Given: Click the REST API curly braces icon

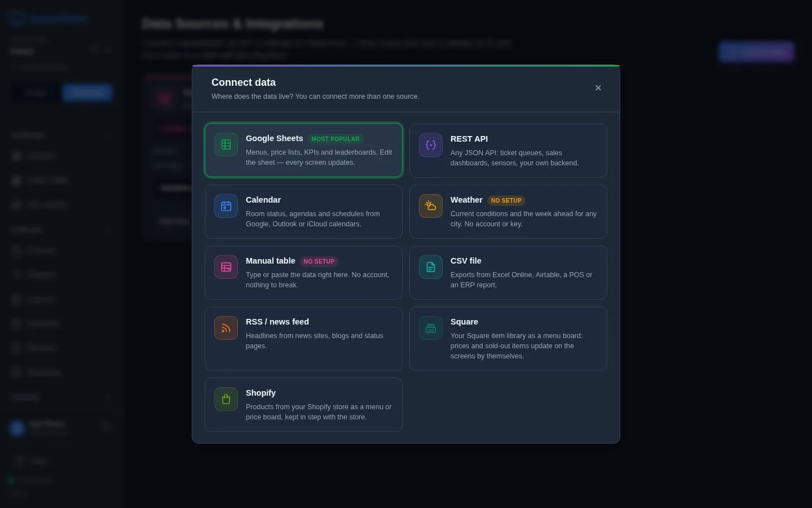Looking at the screenshot, I should [x=431, y=145].
